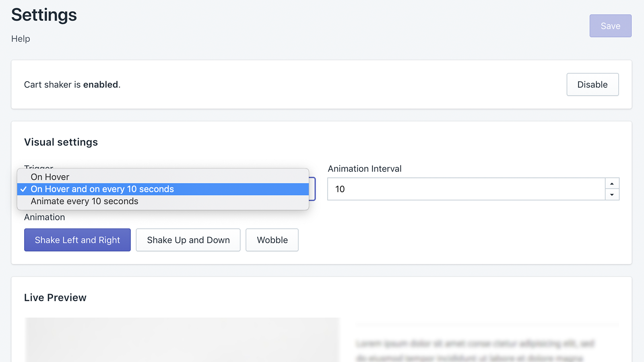Select Shake Left and Right animation
The height and width of the screenshot is (362, 644).
point(77,240)
